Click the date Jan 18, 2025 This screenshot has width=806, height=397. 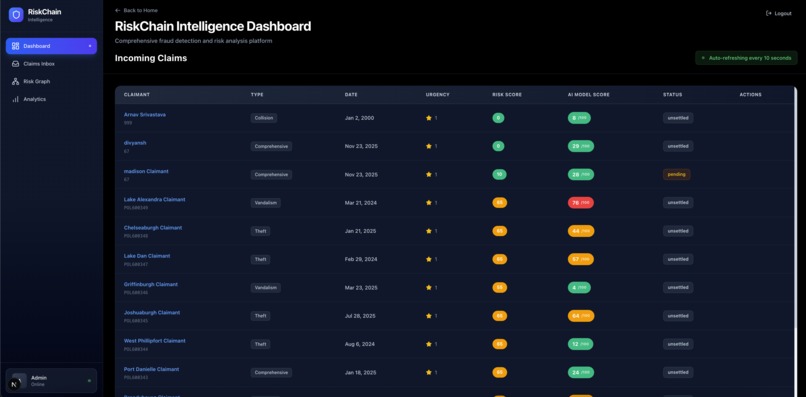361,372
